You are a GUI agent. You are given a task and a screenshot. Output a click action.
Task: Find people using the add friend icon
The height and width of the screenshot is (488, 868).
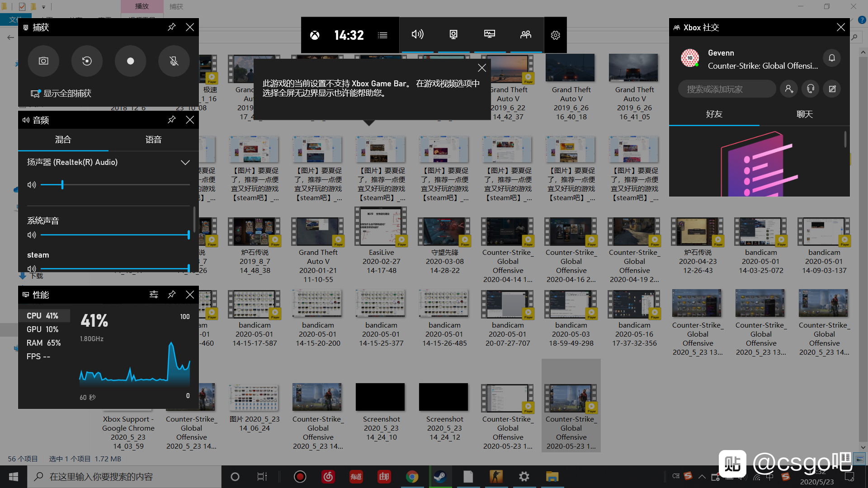point(789,89)
